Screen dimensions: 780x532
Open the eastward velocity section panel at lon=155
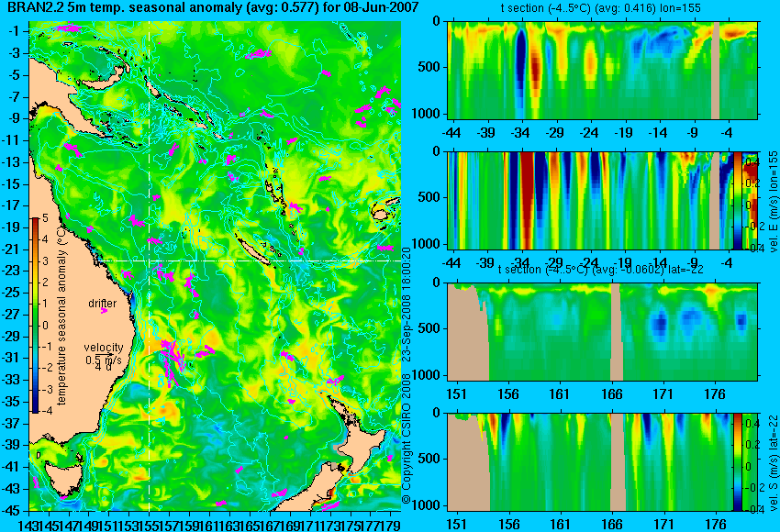(x=590, y=200)
